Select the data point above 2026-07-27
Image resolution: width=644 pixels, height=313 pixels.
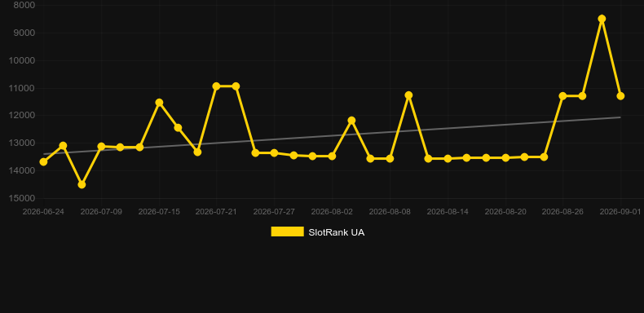point(275,152)
